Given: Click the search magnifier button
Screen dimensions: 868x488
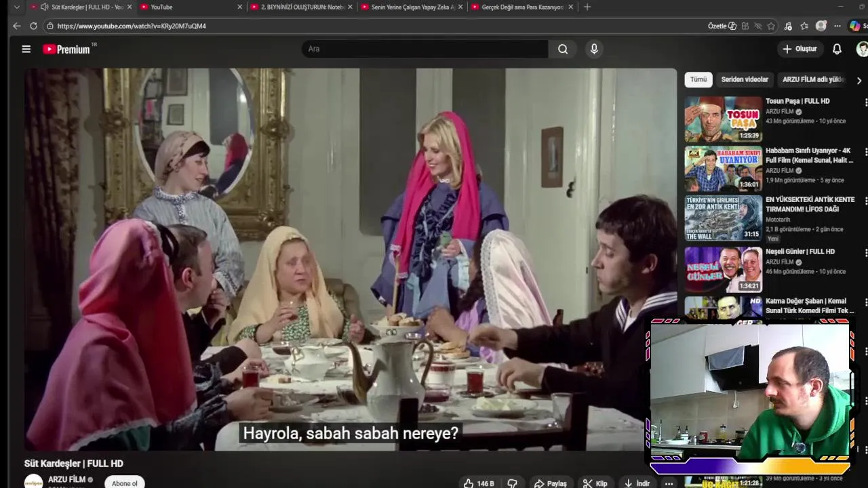Looking at the screenshot, I should click(563, 49).
